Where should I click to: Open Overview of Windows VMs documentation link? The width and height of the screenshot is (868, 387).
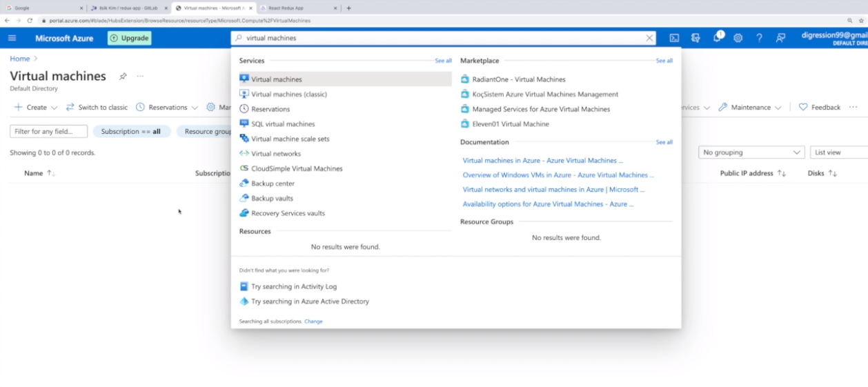click(x=558, y=175)
